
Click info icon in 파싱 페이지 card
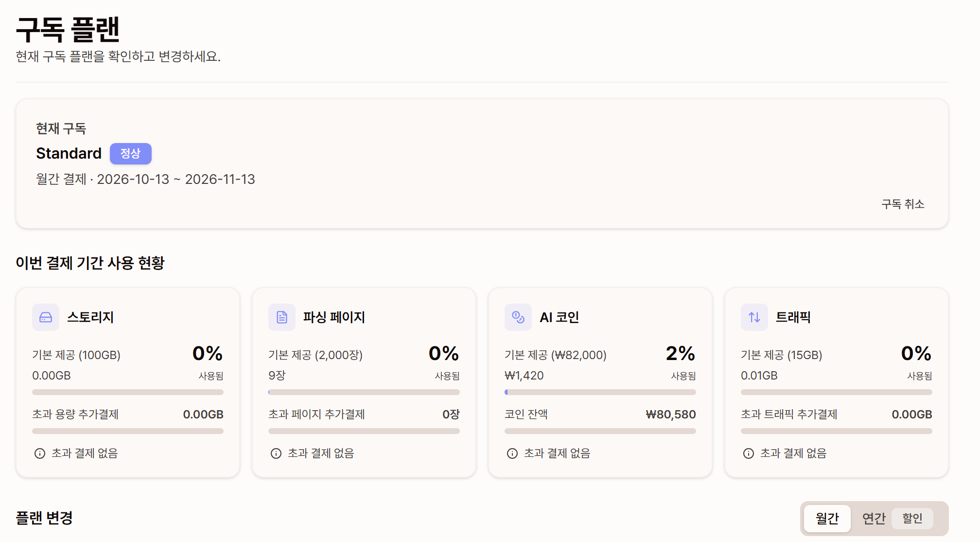pyautogui.click(x=276, y=453)
